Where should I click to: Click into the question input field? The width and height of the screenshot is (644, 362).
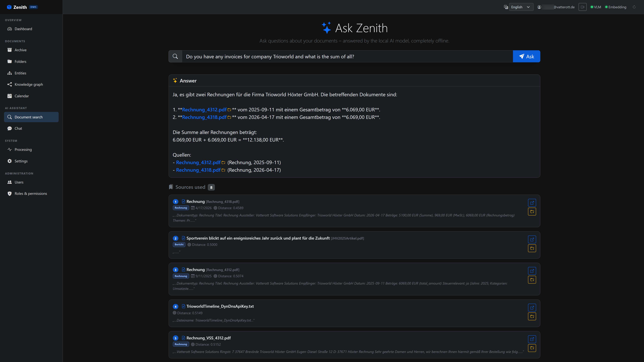[348, 56]
